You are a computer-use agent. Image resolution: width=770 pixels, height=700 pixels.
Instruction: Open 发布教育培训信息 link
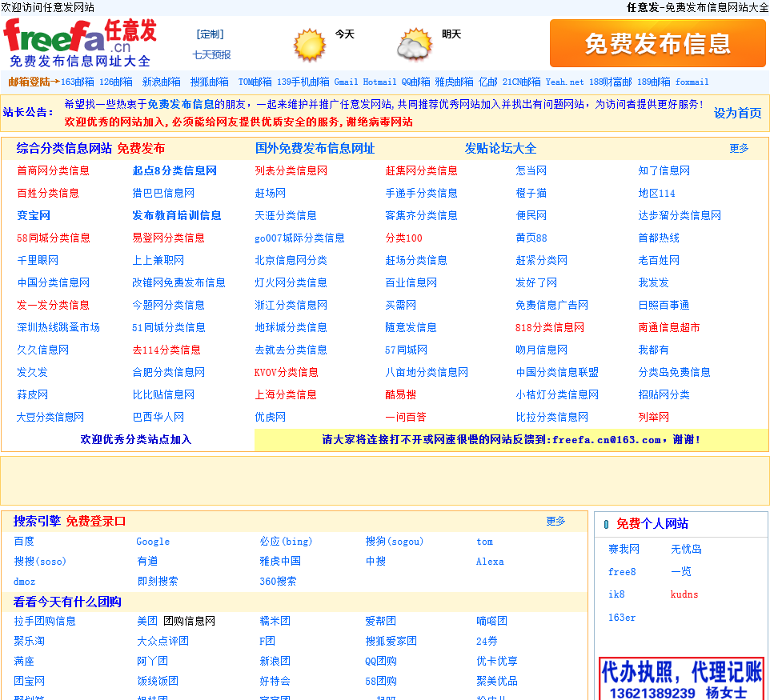click(177, 215)
